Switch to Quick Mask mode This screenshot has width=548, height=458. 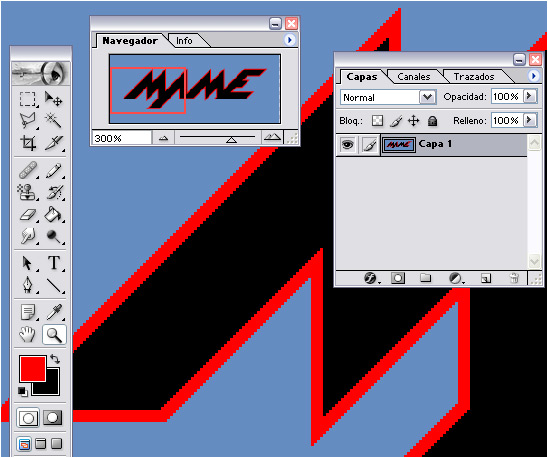coord(52,418)
